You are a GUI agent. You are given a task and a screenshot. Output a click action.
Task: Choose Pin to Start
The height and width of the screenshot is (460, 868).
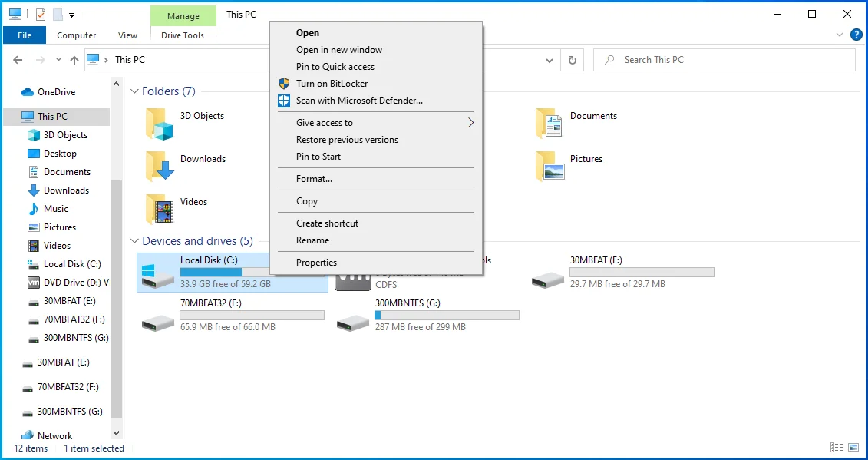tap(376, 157)
